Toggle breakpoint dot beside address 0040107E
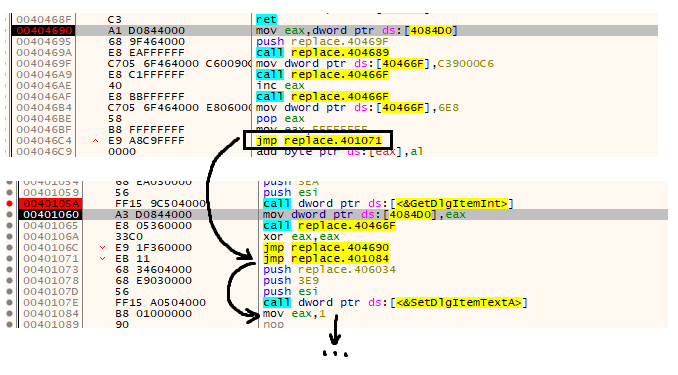The height and width of the screenshot is (375, 678). [x=10, y=303]
